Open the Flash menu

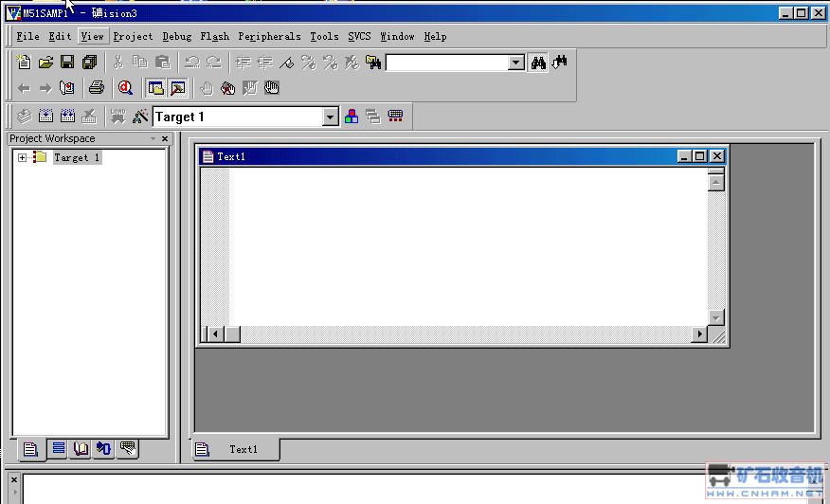click(x=214, y=37)
